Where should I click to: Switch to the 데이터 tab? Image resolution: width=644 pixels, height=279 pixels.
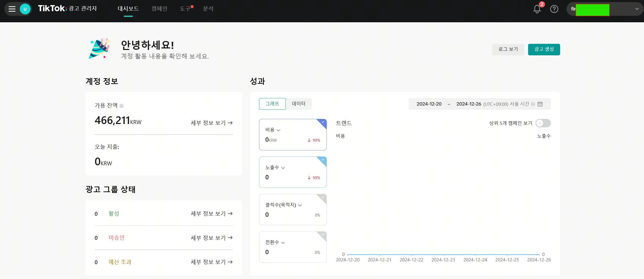299,104
